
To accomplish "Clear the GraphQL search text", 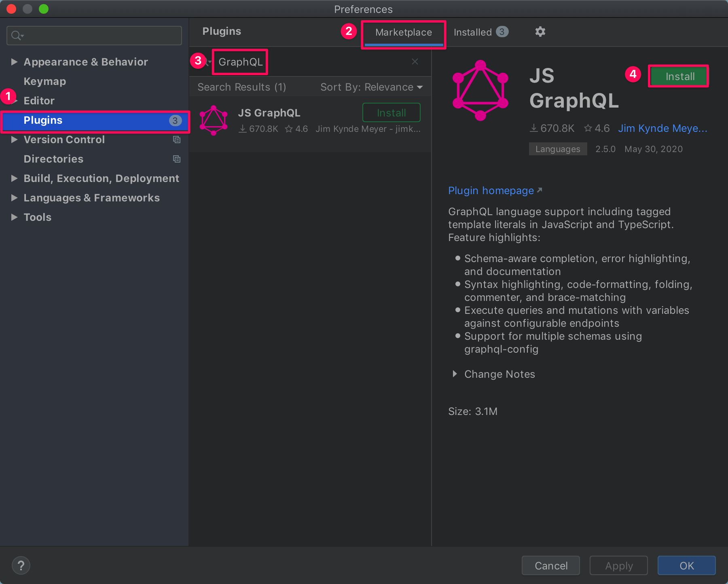I will pyautogui.click(x=415, y=61).
